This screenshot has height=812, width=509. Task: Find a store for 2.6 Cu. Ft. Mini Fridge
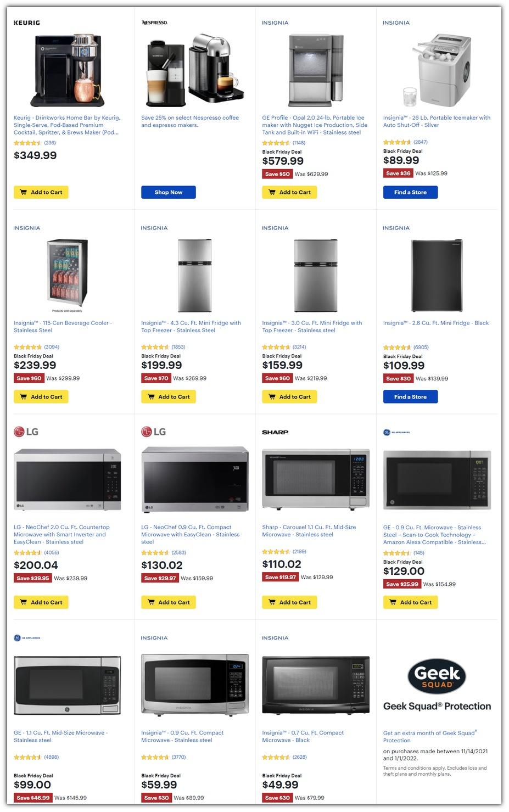410,397
